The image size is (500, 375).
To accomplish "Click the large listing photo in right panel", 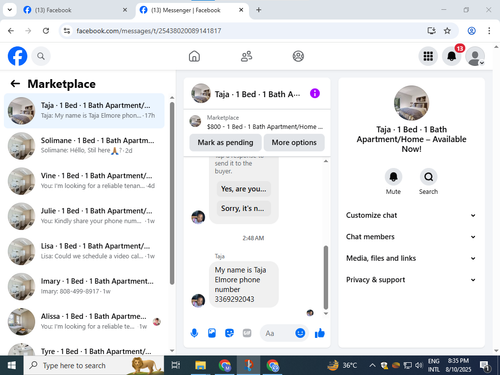I will pyautogui.click(x=411, y=103).
